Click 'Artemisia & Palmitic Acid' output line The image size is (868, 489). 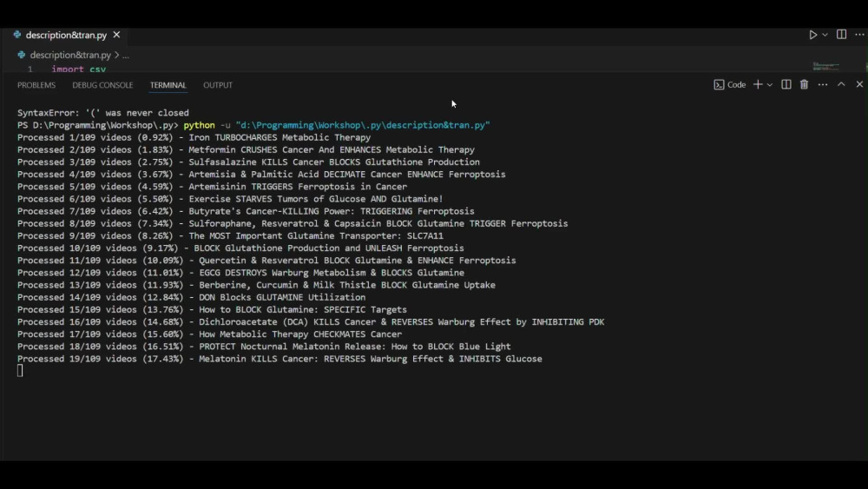click(x=261, y=174)
